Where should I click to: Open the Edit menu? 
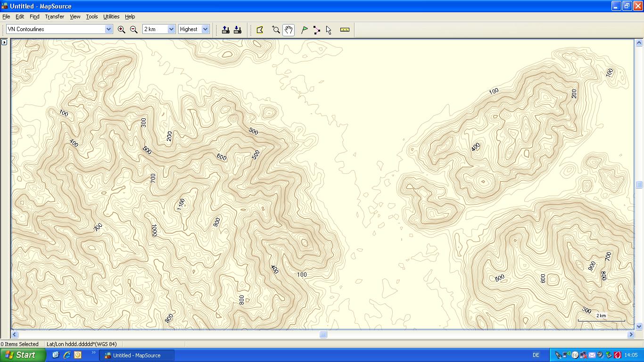pyautogui.click(x=20, y=16)
